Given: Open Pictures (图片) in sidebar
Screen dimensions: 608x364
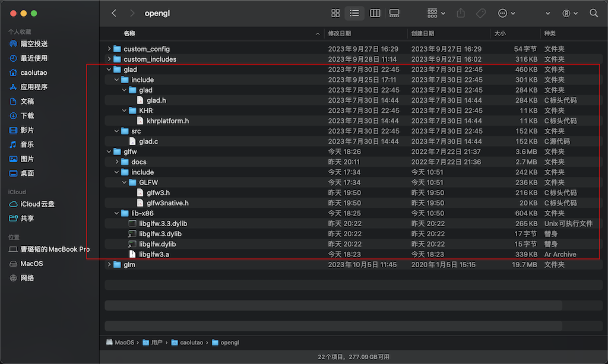Looking at the screenshot, I should point(21,159).
